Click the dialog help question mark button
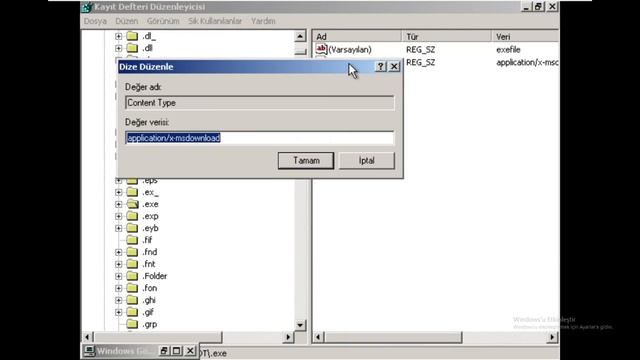The width and height of the screenshot is (640, 360). pyautogui.click(x=380, y=67)
